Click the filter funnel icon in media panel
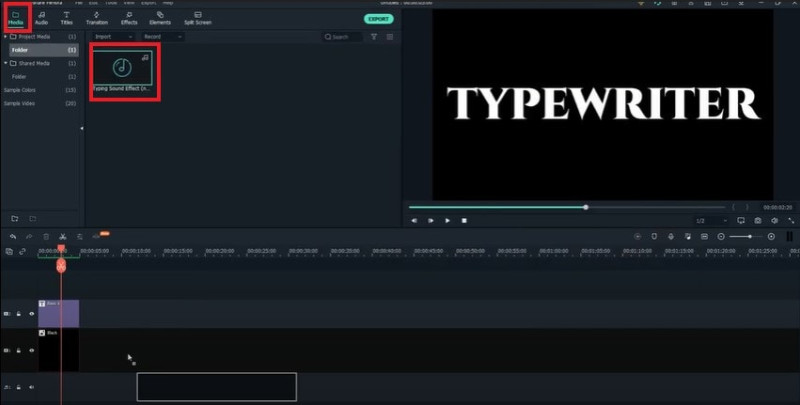 click(x=374, y=37)
